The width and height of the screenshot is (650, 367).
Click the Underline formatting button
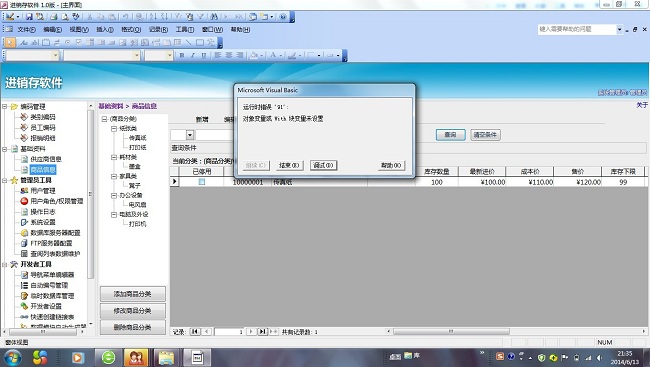(x=204, y=55)
